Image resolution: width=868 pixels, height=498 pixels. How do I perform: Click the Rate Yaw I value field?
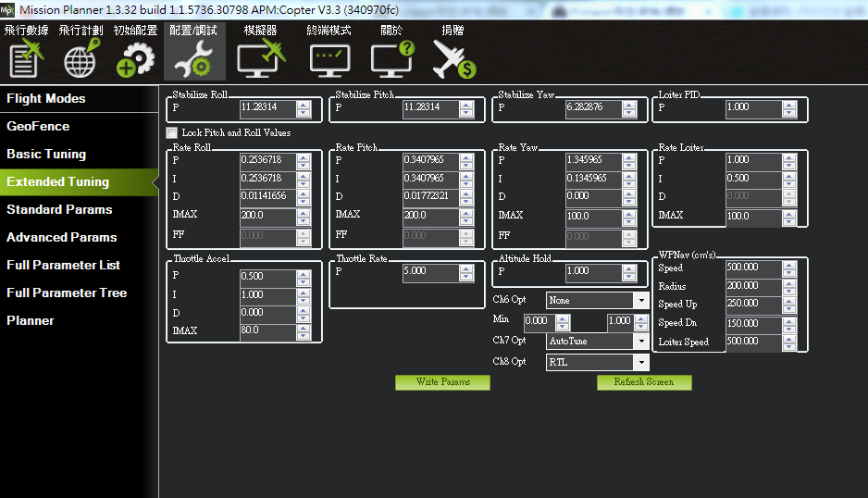pyautogui.click(x=593, y=179)
